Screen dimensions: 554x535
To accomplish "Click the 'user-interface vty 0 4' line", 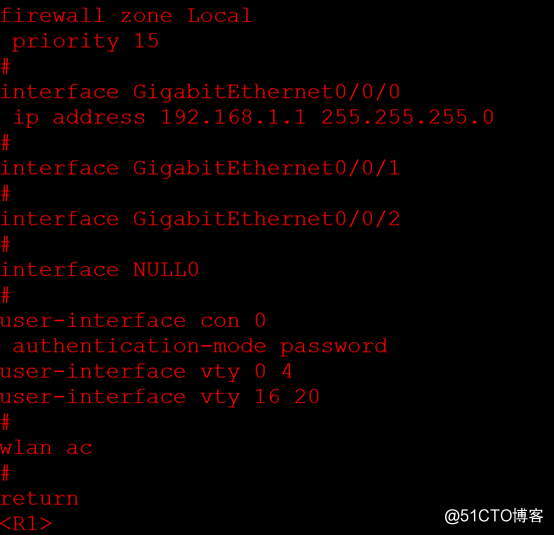I will 146,372.
